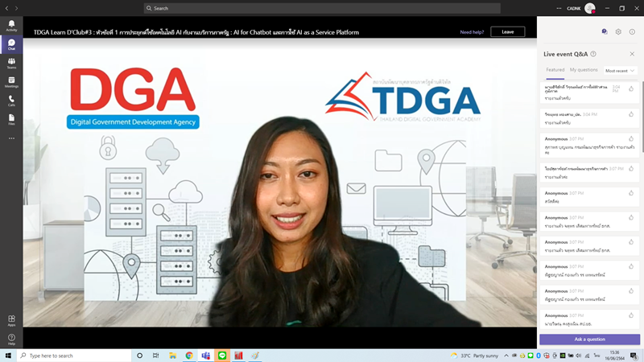
Task: Open Task View on the taskbar
Action: 155,356
